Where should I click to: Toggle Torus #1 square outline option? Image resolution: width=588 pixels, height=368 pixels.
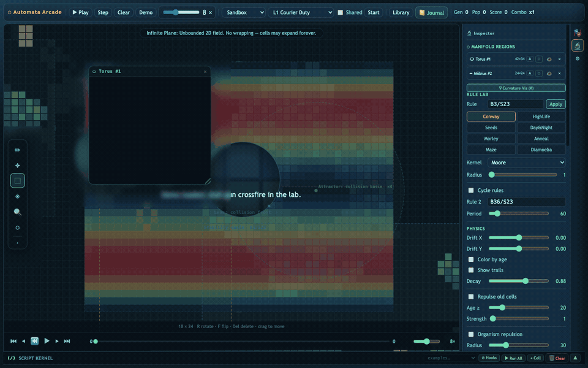point(539,59)
